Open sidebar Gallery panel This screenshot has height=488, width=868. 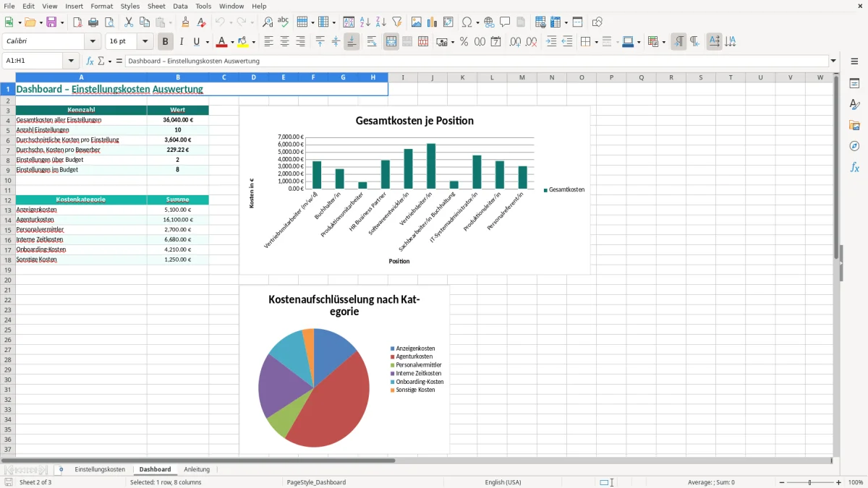[854, 125]
